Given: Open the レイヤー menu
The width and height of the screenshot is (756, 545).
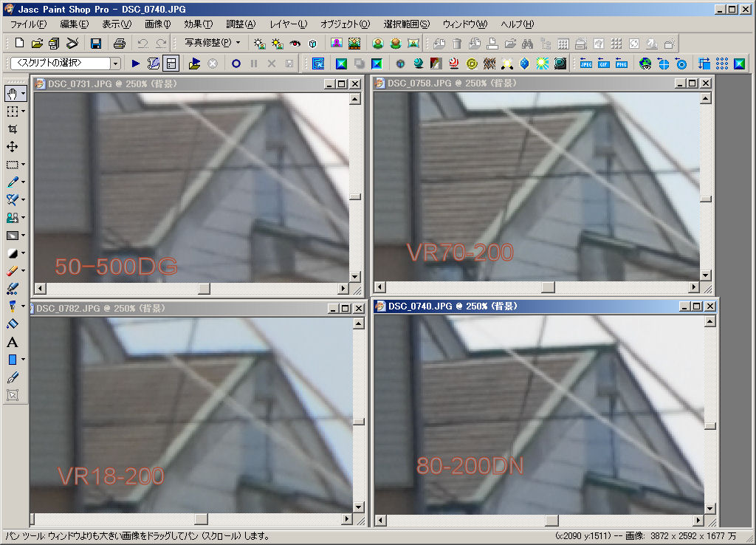Looking at the screenshot, I should tap(289, 24).
